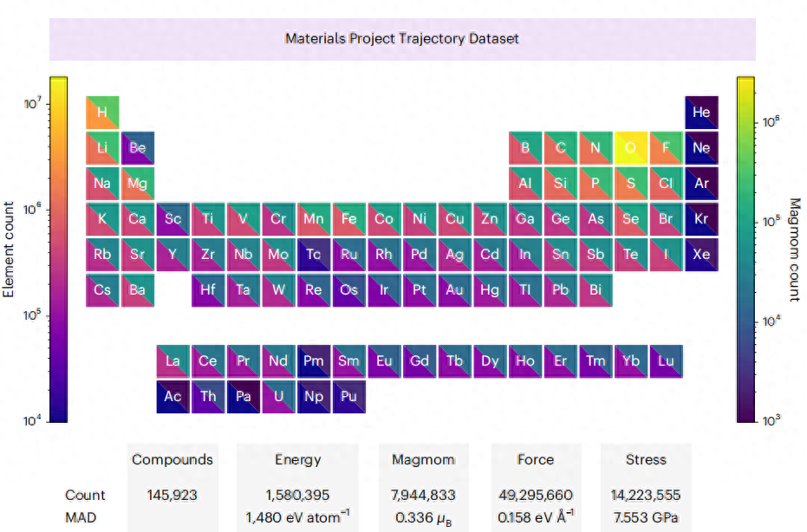Image resolution: width=807 pixels, height=532 pixels.
Task: Click the Si silicon tile
Action: (561, 183)
